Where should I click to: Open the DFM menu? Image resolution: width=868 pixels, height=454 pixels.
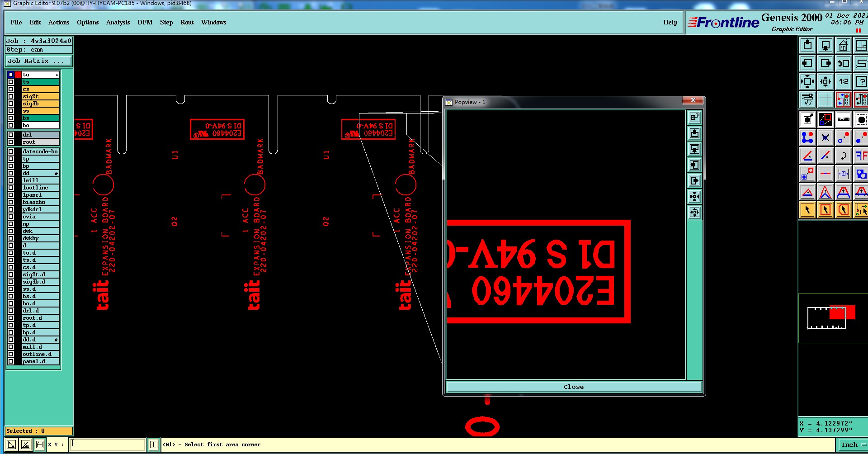(145, 22)
